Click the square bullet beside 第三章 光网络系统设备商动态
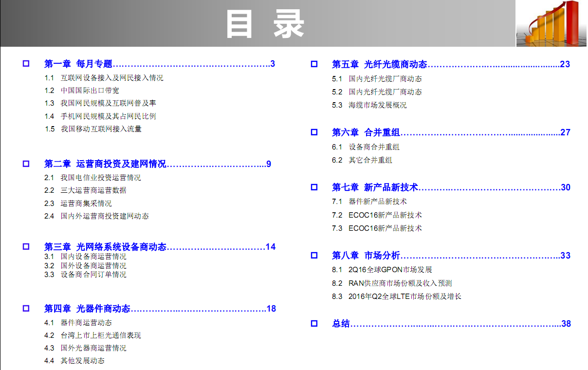 point(26,247)
